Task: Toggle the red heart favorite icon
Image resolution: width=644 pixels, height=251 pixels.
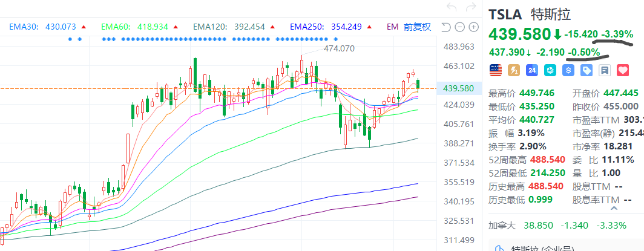Action: point(623,70)
